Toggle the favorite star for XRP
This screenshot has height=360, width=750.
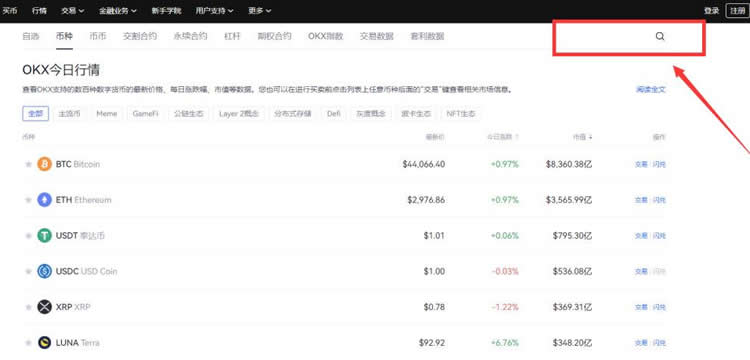pos(28,307)
